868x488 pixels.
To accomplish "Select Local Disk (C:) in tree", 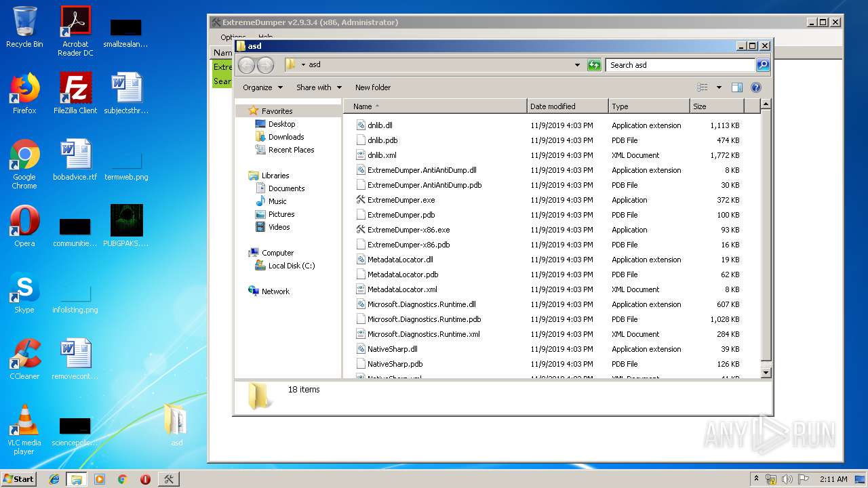I will [292, 266].
